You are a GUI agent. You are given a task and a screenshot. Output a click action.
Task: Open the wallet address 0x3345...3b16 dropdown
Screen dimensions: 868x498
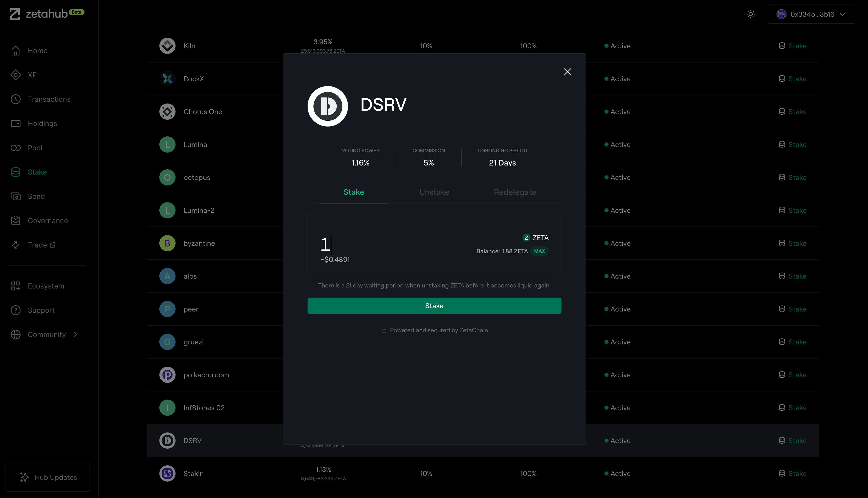[811, 14]
